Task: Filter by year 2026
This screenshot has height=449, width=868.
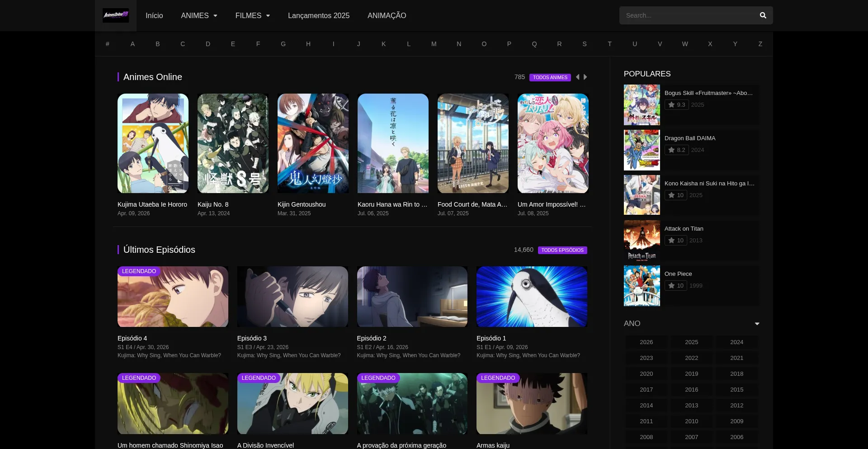Action: tap(646, 342)
